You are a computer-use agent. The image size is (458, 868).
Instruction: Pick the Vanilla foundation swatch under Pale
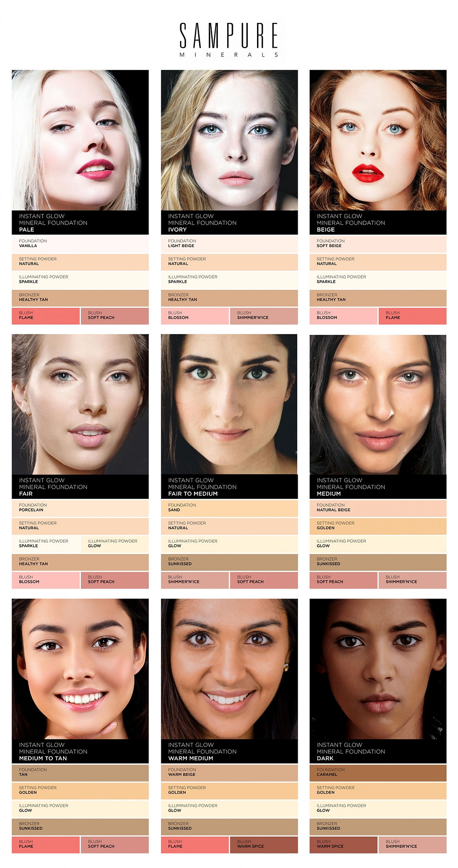[80, 244]
